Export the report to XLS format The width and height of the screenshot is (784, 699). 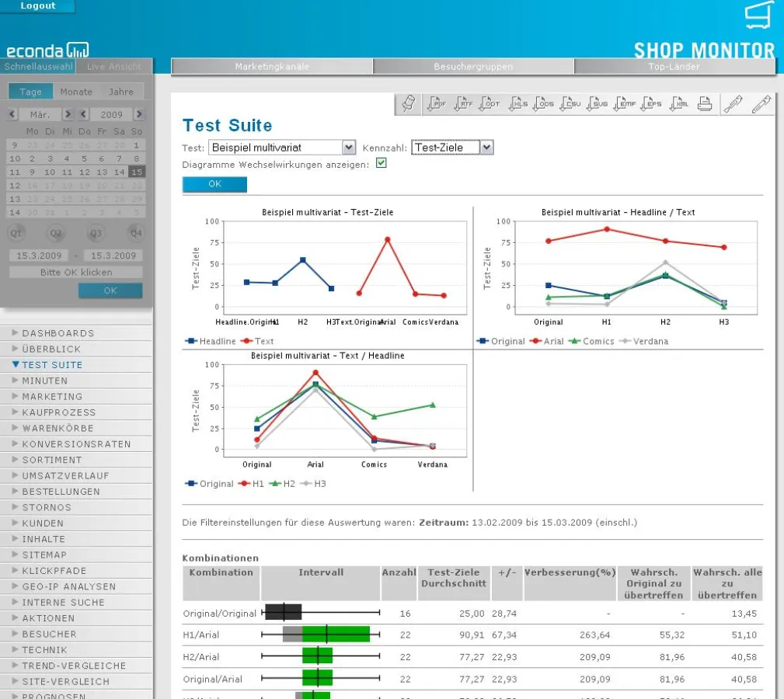[517, 103]
